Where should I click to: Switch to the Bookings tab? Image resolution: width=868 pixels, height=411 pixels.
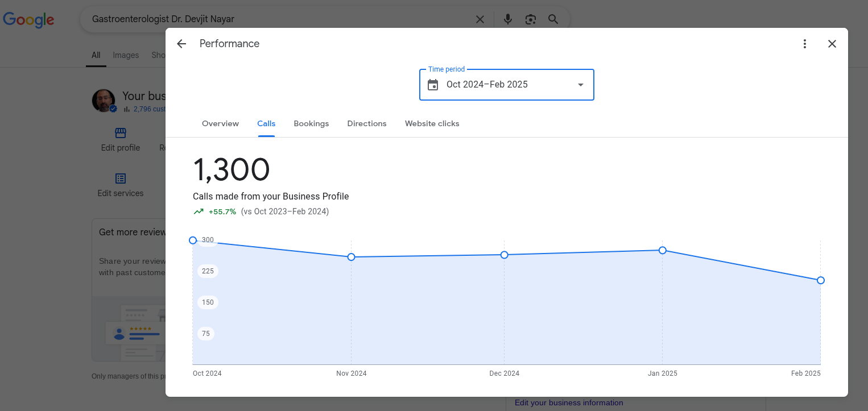[x=311, y=123]
